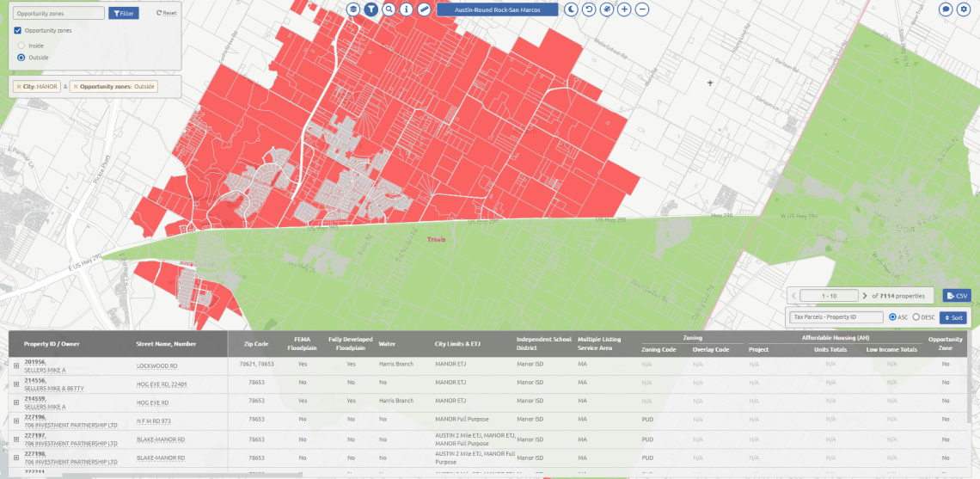Click the Filter button
Screen dimensions: 980x479
[x=124, y=13]
